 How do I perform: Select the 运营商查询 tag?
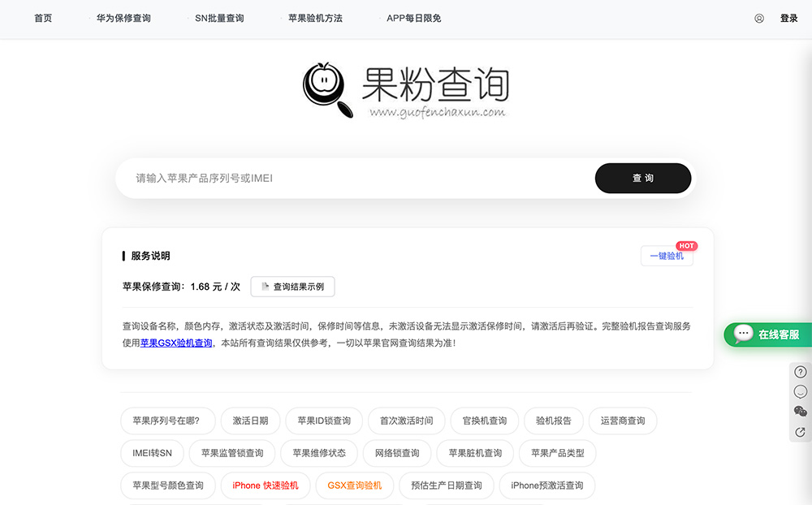(623, 421)
